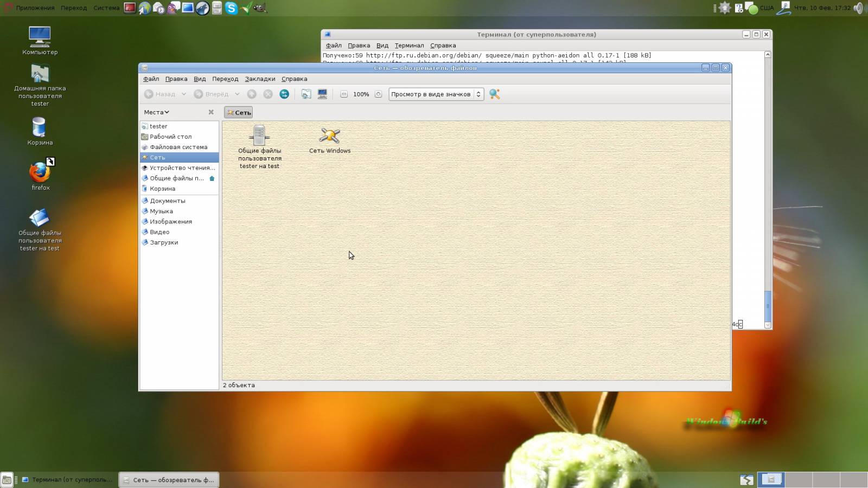Click the Up arrow toolbar icon

[x=252, y=94]
